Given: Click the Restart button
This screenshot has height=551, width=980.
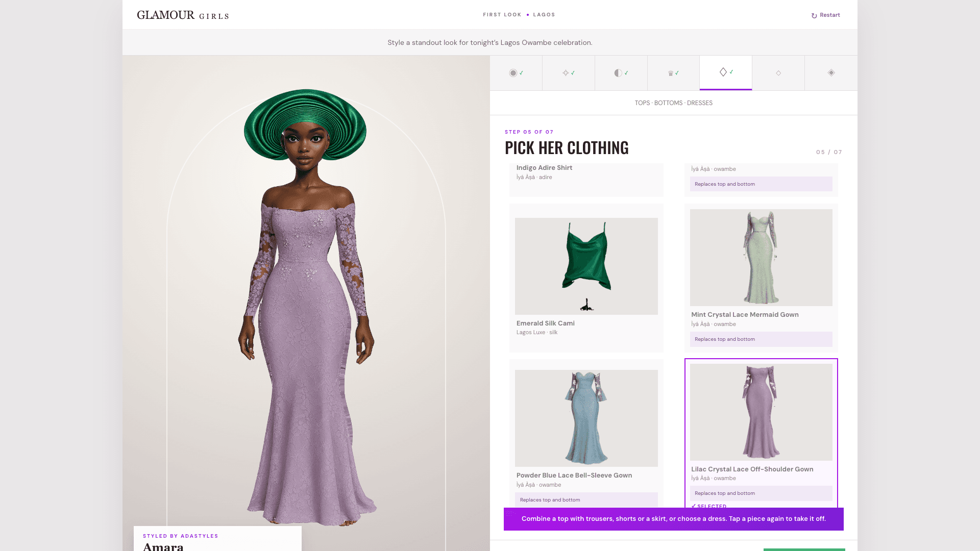Looking at the screenshot, I should point(825,15).
